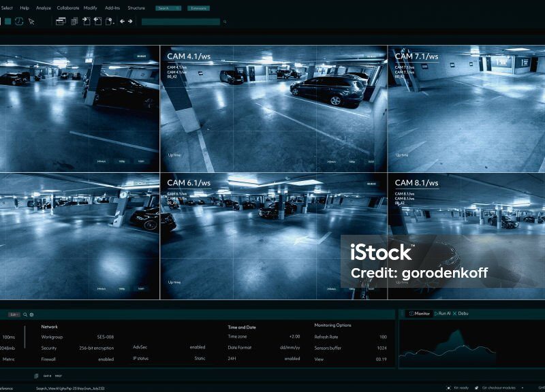The image size is (545, 392).
Task: Click the cursor pointer tool icon
Action: click(x=31, y=22)
